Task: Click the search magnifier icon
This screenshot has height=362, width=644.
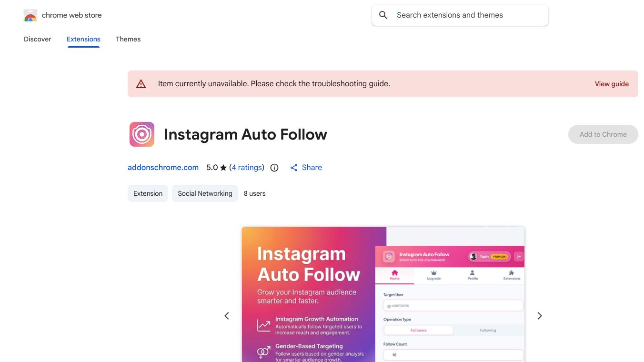Action: click(x=383, y=15)
